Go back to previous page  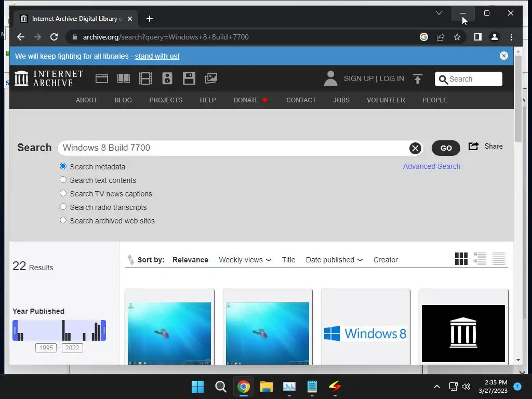point(21,37)
